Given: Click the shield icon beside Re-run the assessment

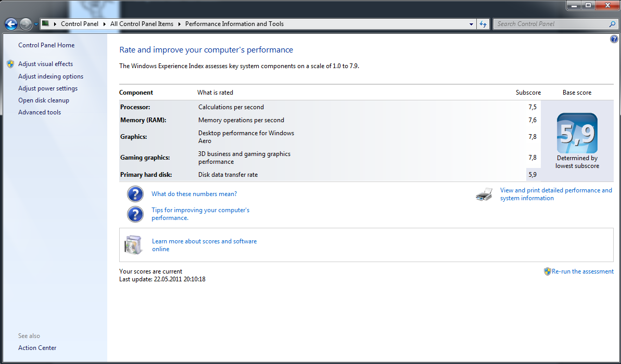Looking at the screenshot, I should tap(547, 271).
